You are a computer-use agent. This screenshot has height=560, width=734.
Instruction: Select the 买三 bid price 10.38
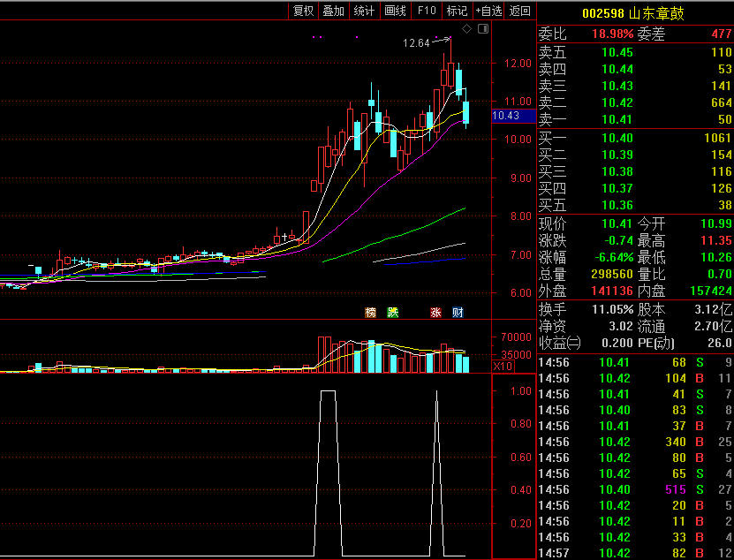pyautogui.click(x=617, y=172)
